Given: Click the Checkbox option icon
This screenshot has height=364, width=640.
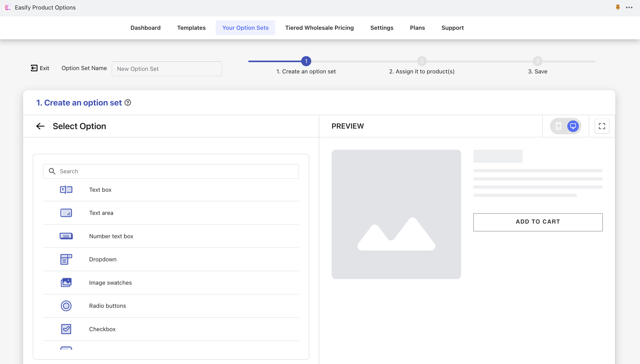Looking at the screenshot, I should [x=66, y=328].
